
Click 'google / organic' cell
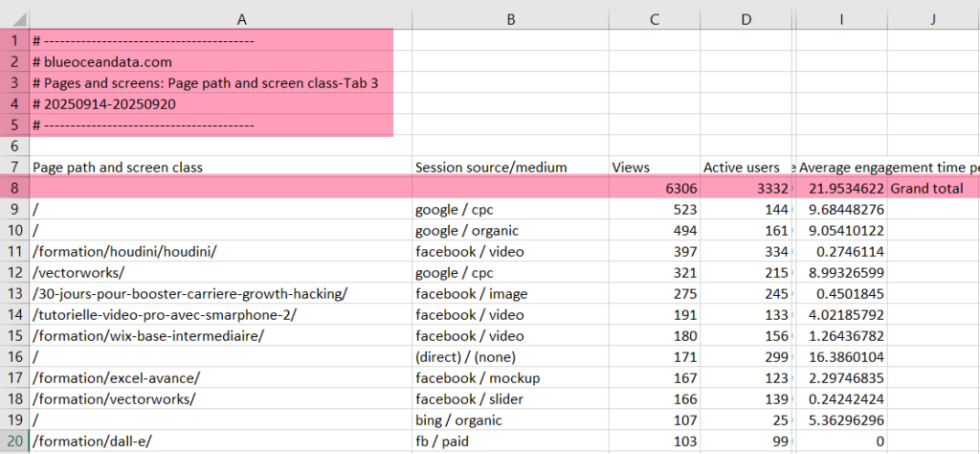(511, 231)
